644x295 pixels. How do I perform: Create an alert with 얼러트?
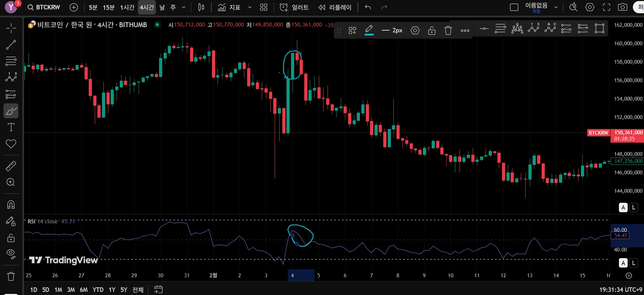click(294, 7)
